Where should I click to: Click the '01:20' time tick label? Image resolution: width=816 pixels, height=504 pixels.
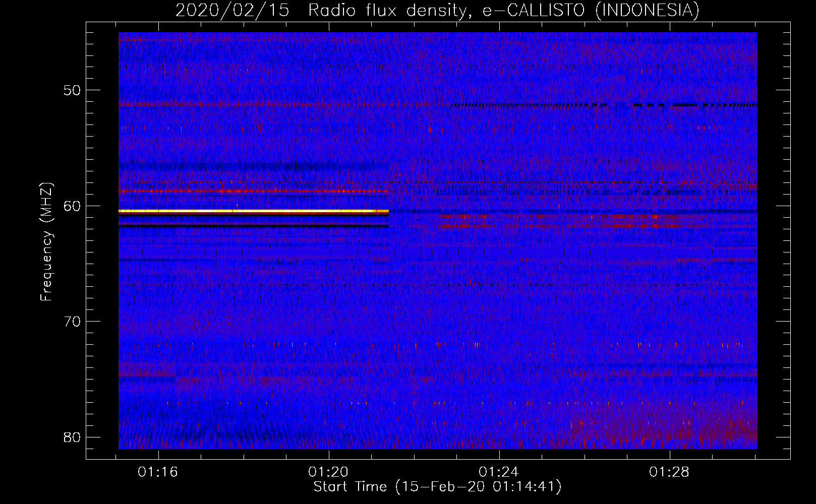pyautogui.click(x=329, y=472)
